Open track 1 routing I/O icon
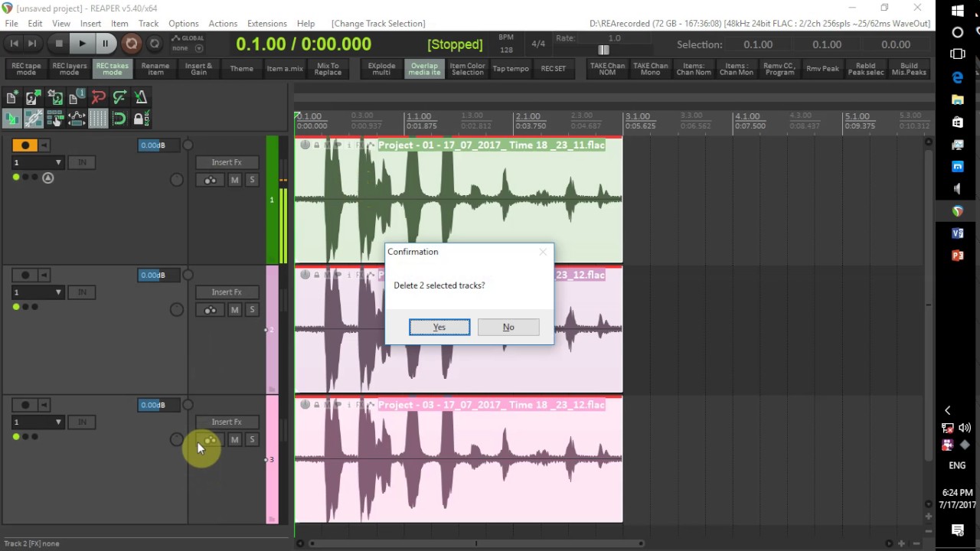This screenshot has width=980, height=551. coord(210,180)
